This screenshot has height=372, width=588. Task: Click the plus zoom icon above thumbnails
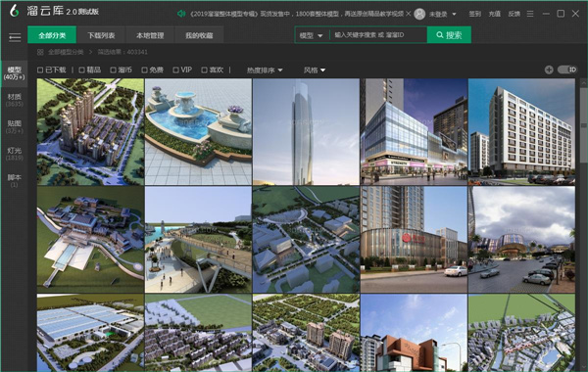pos(549,70)
